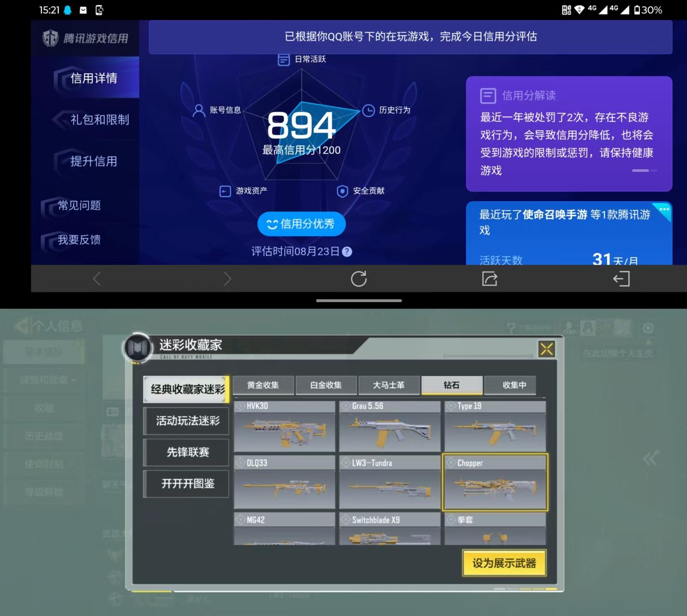
Task: Select the 拳套 weapon card
Action: (495, 529)
